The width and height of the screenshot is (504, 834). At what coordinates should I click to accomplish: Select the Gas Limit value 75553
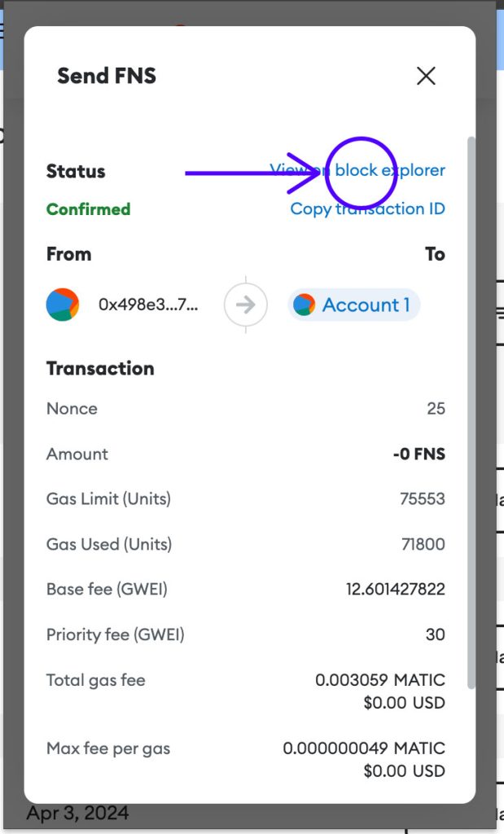(422, 499)
